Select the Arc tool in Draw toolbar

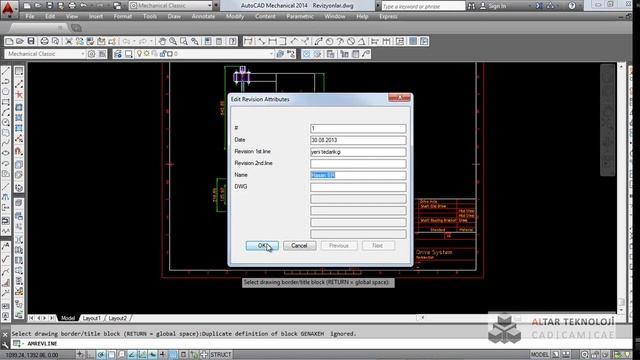tap(6, 112)
